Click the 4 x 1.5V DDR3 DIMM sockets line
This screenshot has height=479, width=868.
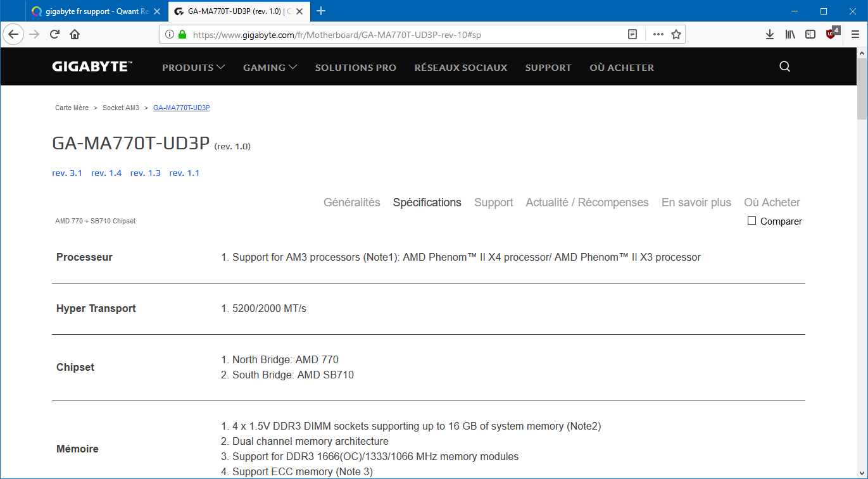point(417,426)
